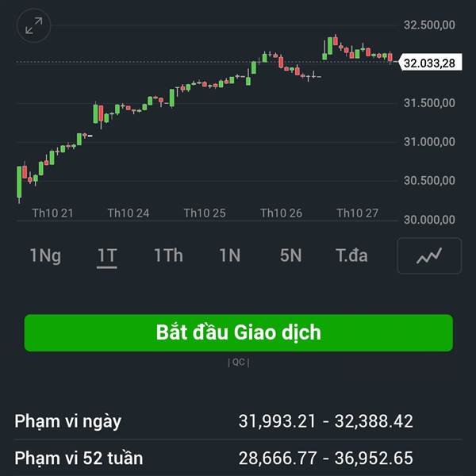Click the Th10 26 date marker
476x476 pixels.
[282, 213]
